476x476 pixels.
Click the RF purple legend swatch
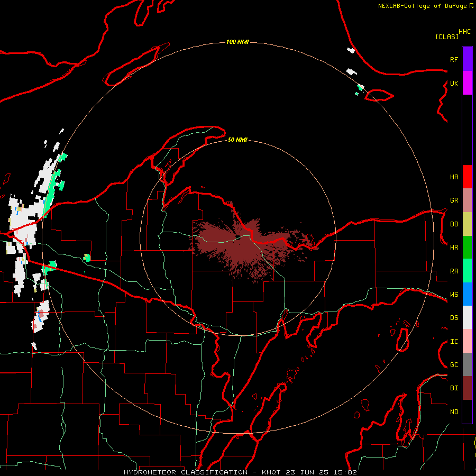pos(467,59)
